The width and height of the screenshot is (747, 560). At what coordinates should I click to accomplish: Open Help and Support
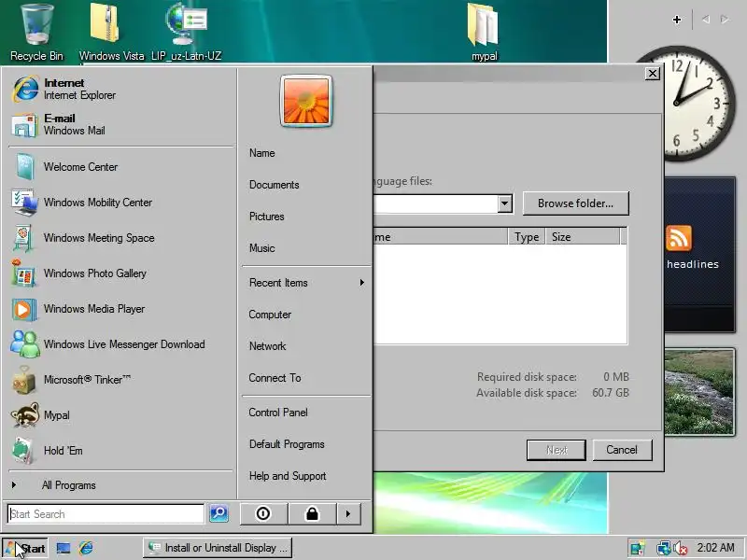point(306,476)
